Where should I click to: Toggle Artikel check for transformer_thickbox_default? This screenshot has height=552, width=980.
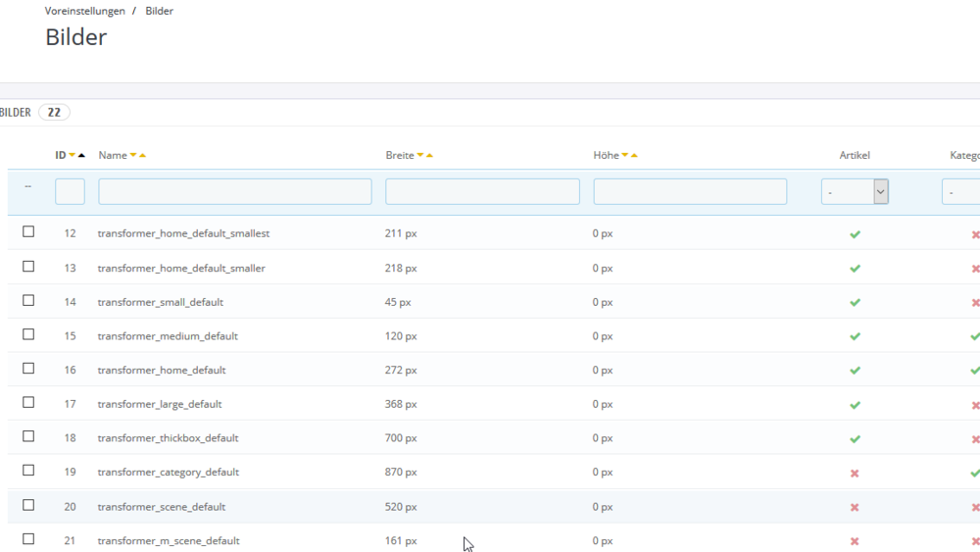point(855,439)
